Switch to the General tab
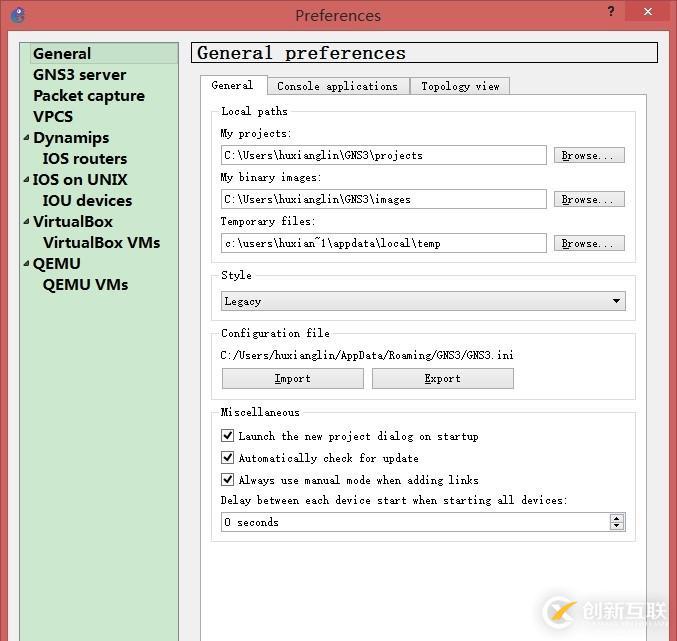Image resolution: width=677 pixels, height=641 pixels. (x=233, y=85)
